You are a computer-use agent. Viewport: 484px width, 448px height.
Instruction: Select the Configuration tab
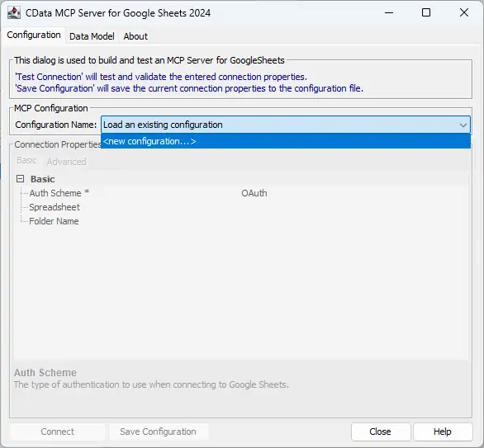[x=34, y=35]
